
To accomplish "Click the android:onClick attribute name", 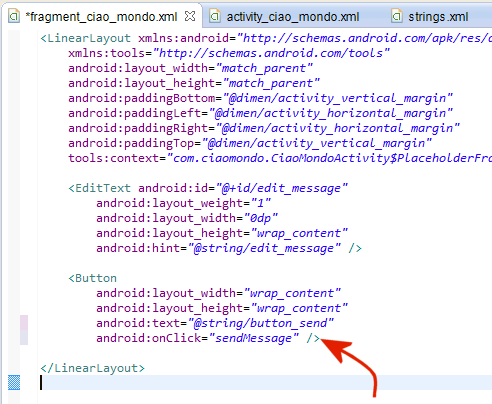I will coord(148,338).
